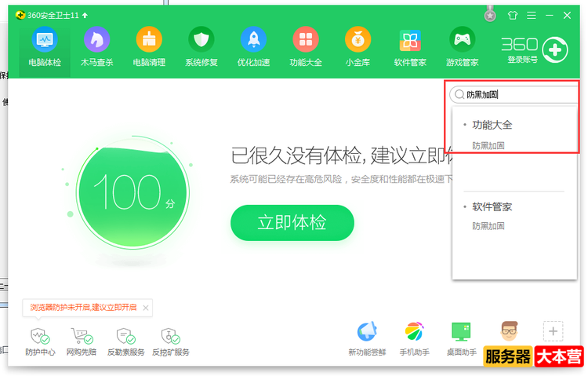Click the magnifier search icon
The image size is (588, 376).
click(459, 95)
